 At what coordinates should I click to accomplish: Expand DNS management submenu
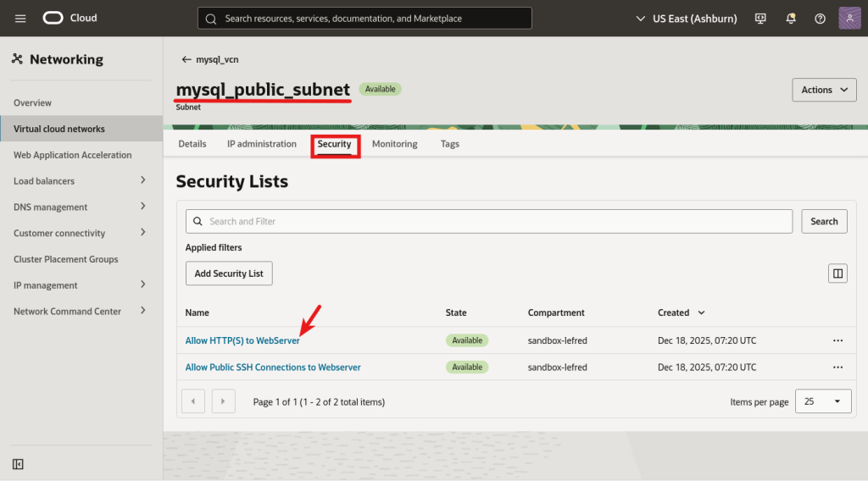pyautogui.click(x=142, y=207)
